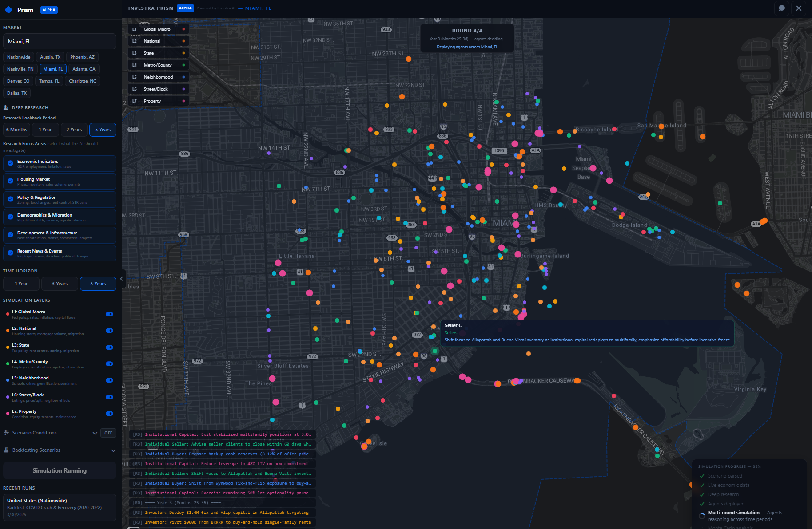Open the chat bubble icon top right
812x529 pixels.
(x=781, y=8)
